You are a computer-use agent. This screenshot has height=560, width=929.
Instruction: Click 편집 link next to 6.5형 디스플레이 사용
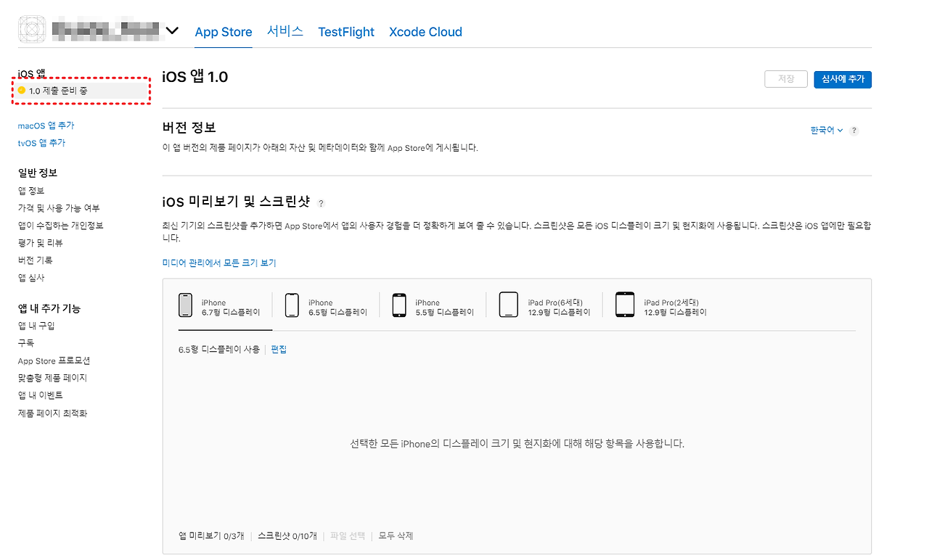(279, 350)
